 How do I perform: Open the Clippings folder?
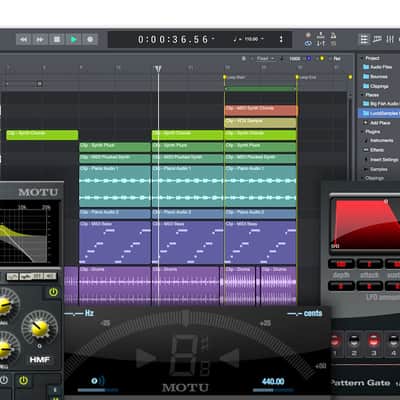376,86
